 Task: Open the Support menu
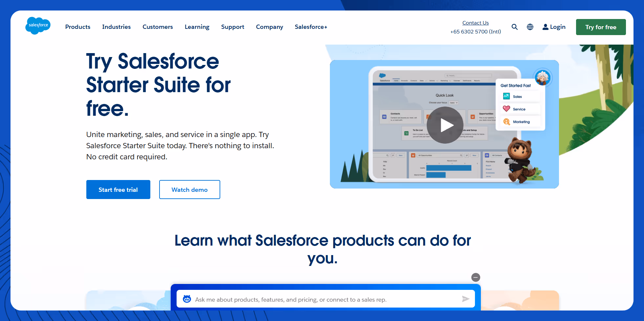233,27
